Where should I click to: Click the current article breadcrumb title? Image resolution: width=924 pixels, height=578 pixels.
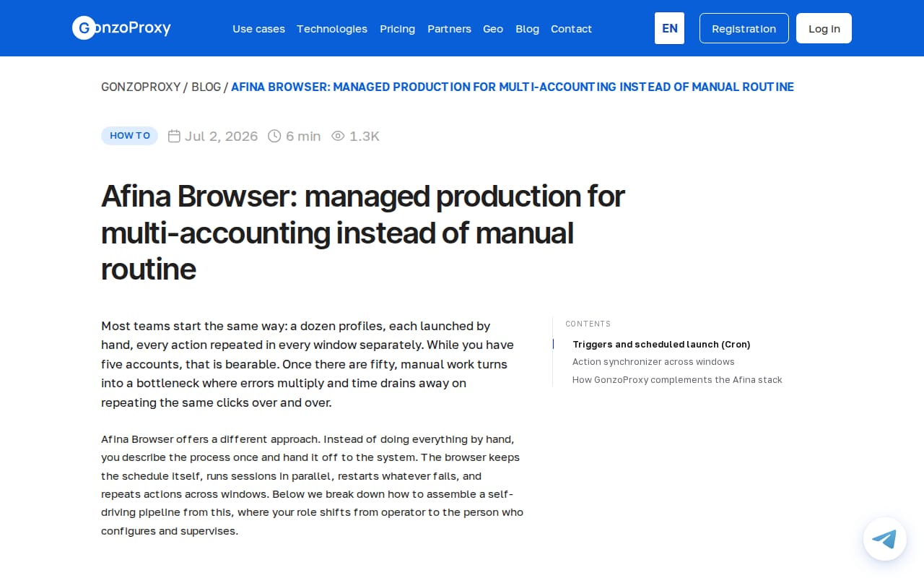point(513,87)
